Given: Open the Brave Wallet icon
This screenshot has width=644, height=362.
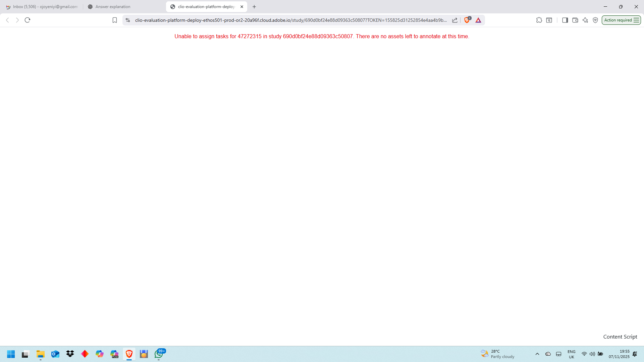Looking at the screenshot, I should (575, 20).
